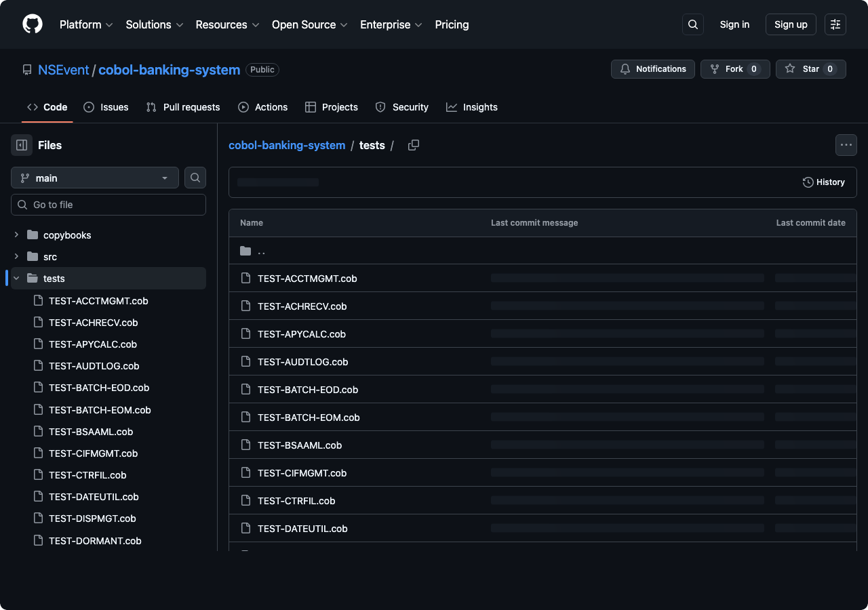Switch to the Pull requests tab
Image resolution: width=868 pixels, height=610 pixels.
(183, 107)
